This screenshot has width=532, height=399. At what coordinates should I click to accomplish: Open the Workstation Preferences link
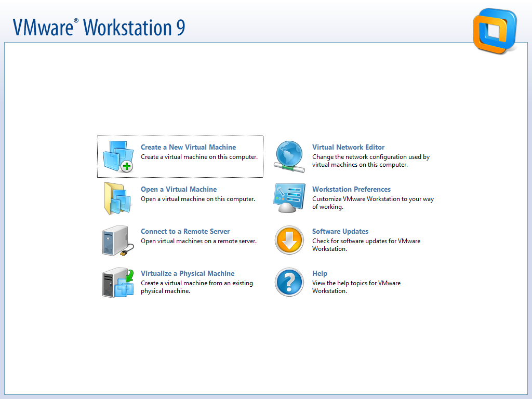click(352, 189)
